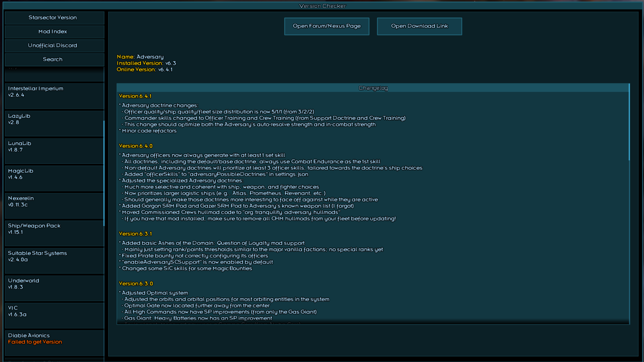Click the Version 6.4.0 changelog heading
Image resolution: width=644 pixels, height=362 pixels.
[x=136, y=146]
